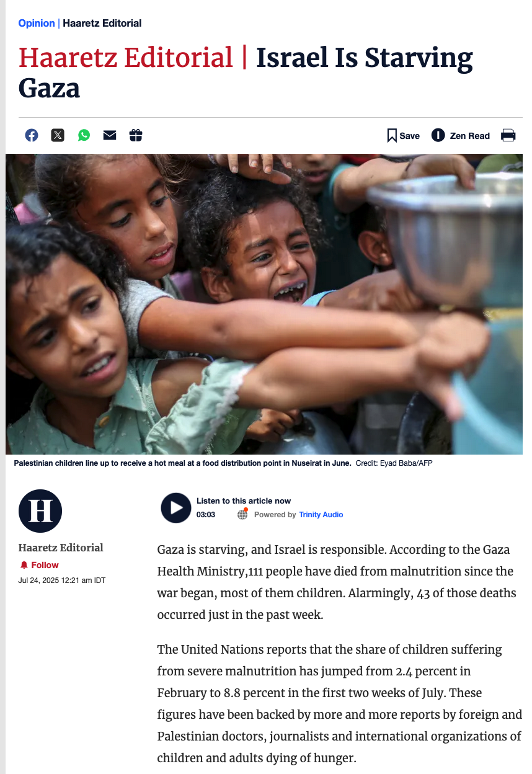The height and width of the screenshot is (774, 532).
Task: Follow Haaretz Editorial with bell button
Action: click(x=40, y=565)
